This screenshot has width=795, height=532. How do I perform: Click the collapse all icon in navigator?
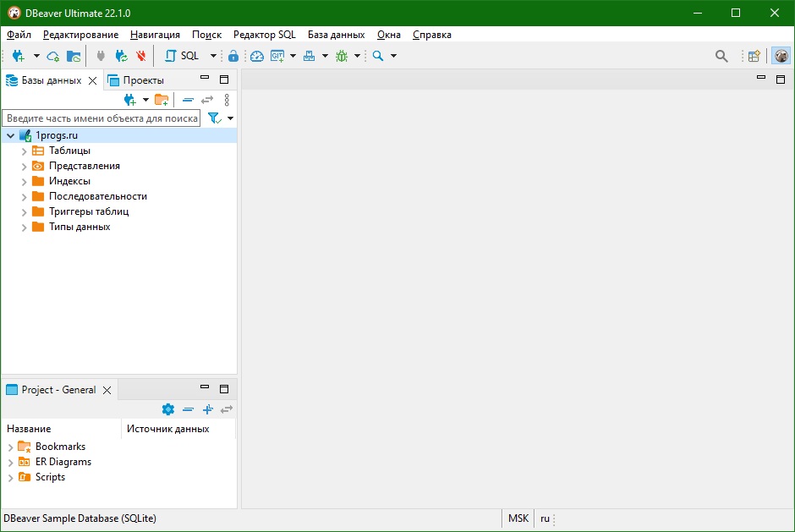(x=188, y=100)
